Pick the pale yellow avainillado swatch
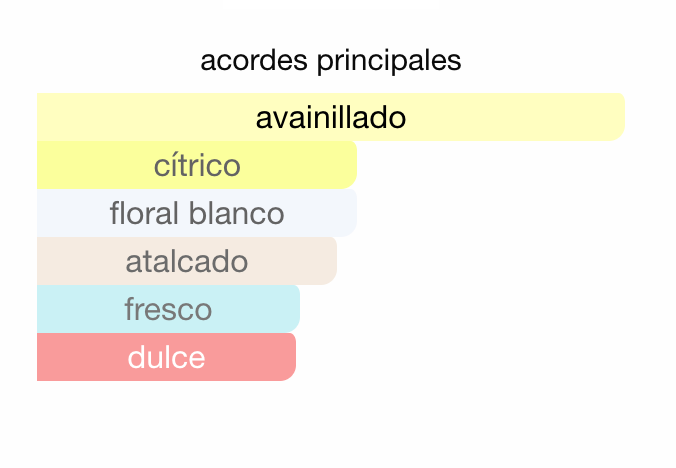676x468 pixels. [x=331, y=117]
